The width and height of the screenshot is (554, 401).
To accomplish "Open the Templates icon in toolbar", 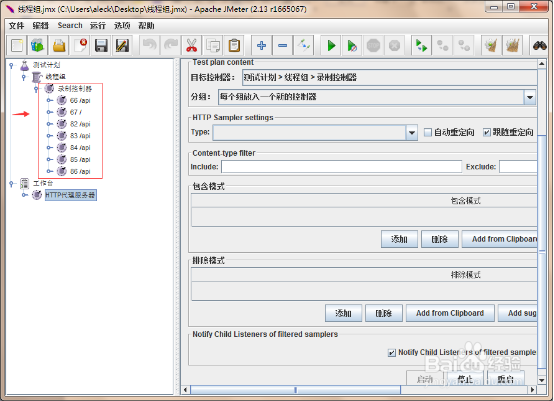I will coord(37,46).
